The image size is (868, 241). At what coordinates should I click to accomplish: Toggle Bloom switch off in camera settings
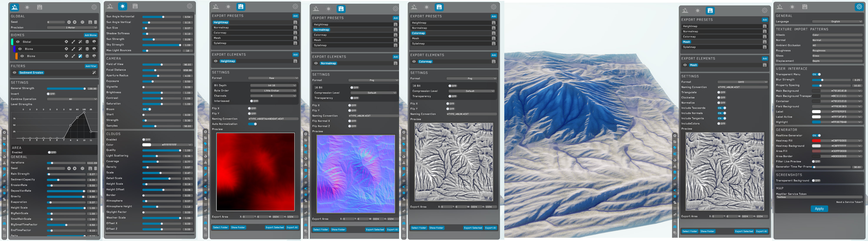pyautogui.click(x=147, y=109)
